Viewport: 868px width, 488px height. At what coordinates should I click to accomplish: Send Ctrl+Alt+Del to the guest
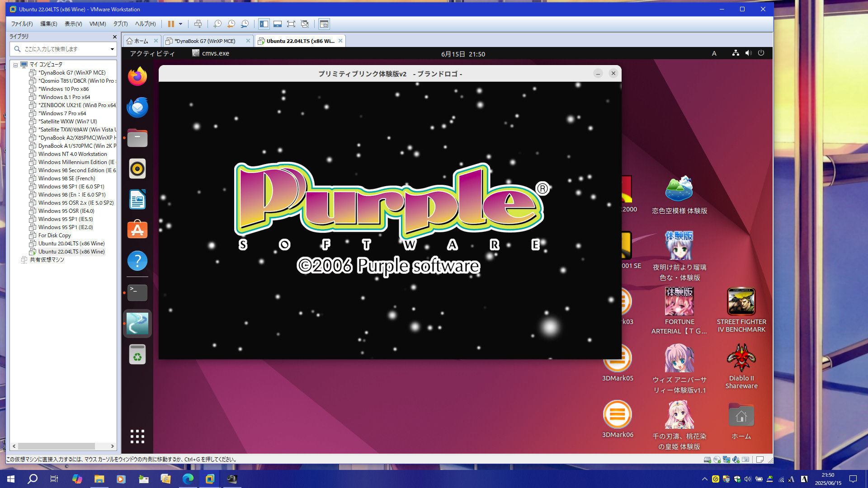tap(198, 24)
